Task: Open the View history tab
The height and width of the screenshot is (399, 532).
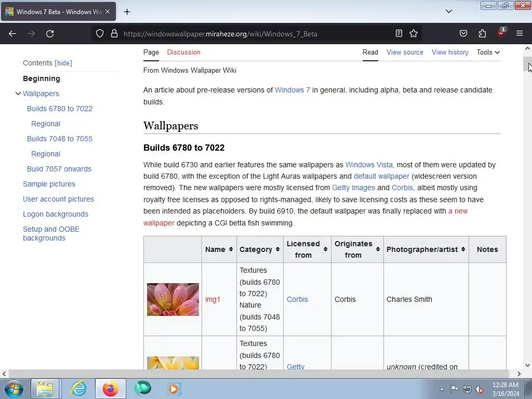Action: point(450,52)
